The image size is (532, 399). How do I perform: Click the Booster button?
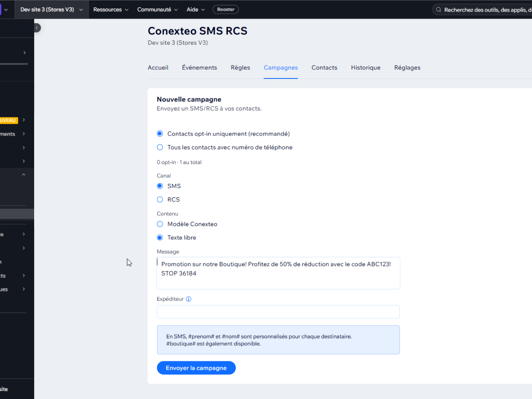point(226,9)
